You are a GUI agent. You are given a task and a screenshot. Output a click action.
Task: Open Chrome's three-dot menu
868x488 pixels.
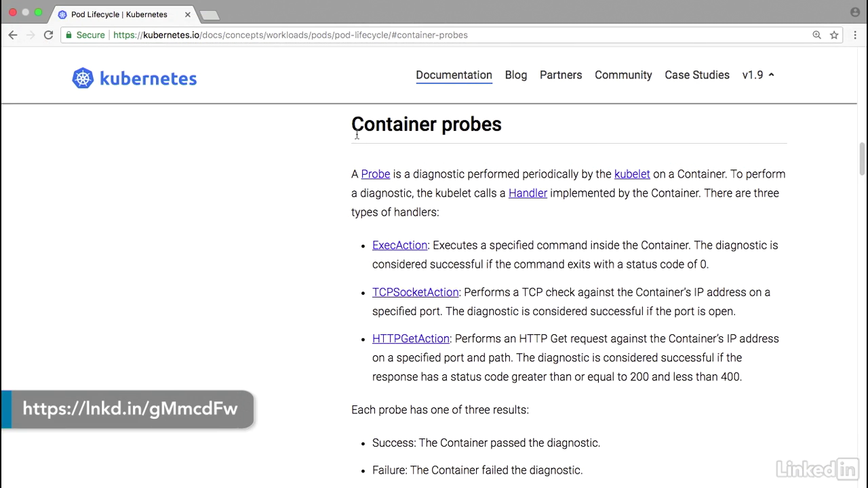855,35
